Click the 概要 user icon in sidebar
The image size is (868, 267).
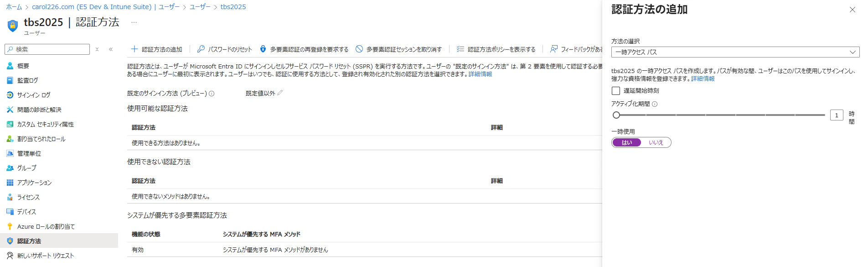tap(10, 66)
